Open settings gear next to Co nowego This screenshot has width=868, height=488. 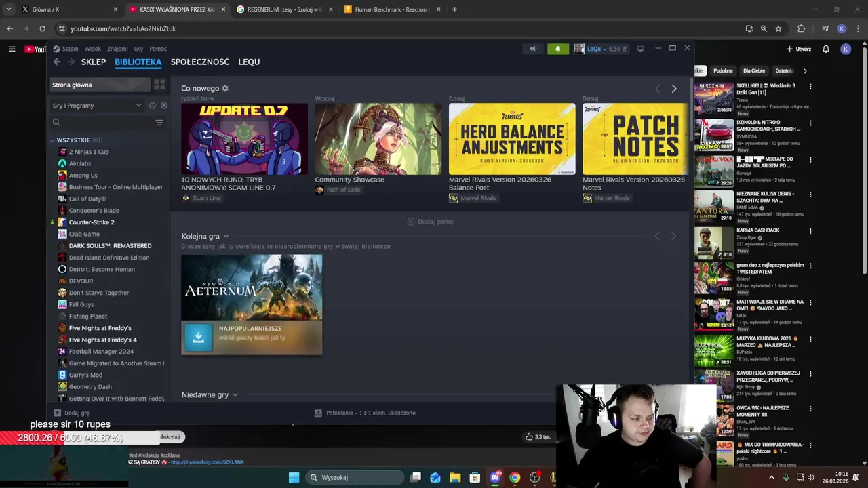click(225, 88)
